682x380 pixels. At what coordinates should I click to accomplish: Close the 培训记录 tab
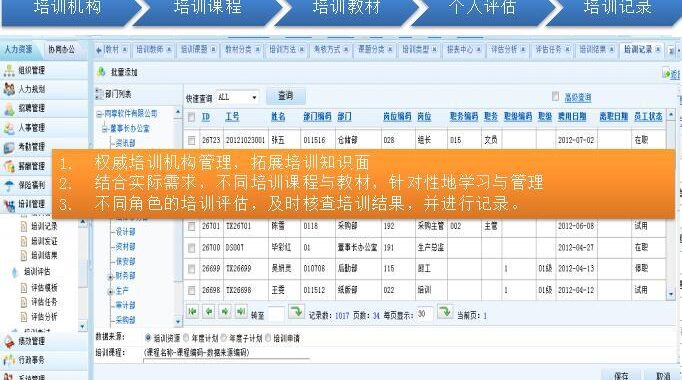(658, 50)
